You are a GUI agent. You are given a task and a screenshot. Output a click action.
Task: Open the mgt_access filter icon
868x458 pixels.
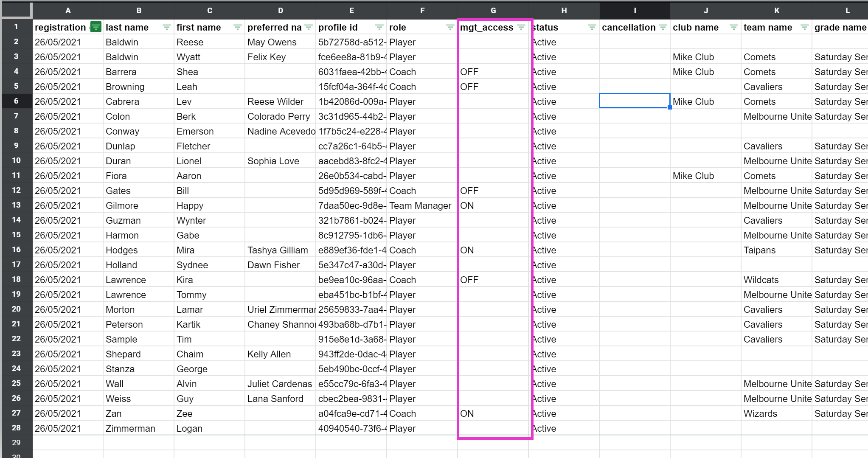(521, 27)
